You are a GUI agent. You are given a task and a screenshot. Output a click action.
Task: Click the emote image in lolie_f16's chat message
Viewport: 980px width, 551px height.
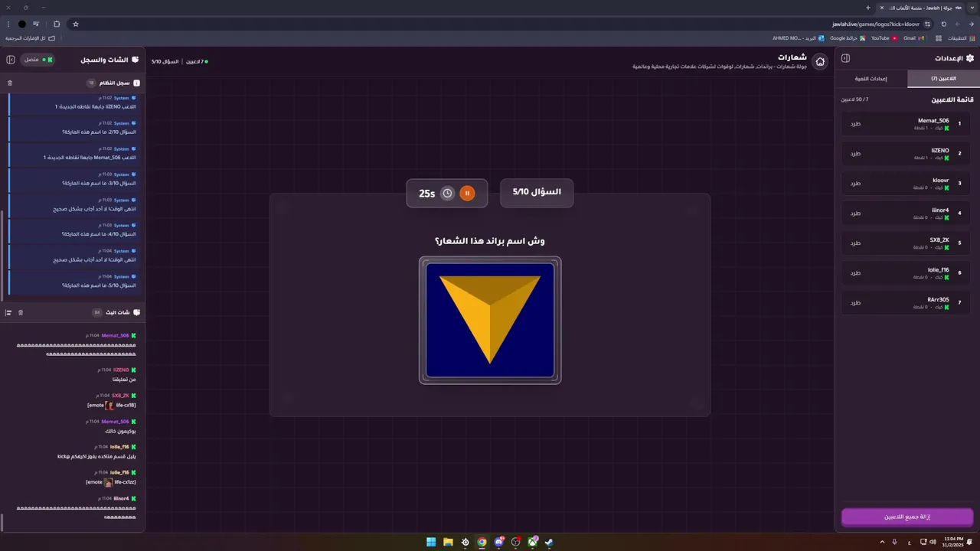[108, 482]
